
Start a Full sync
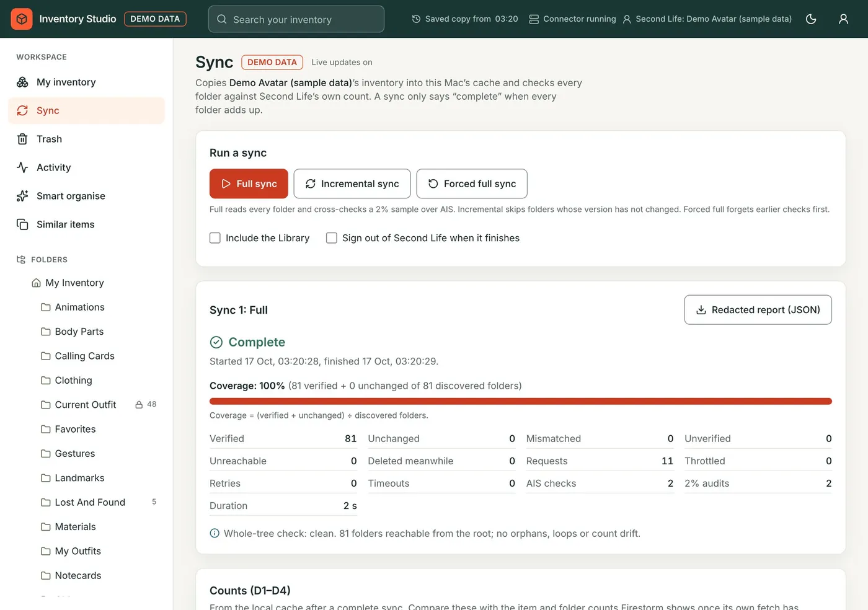(249, 183)
